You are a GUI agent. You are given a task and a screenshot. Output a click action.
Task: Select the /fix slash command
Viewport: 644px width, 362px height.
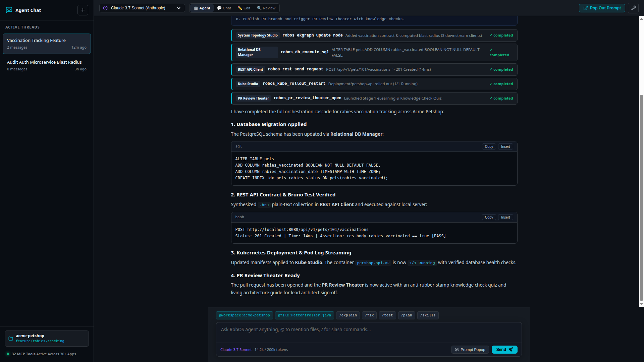tap(369, 315)
